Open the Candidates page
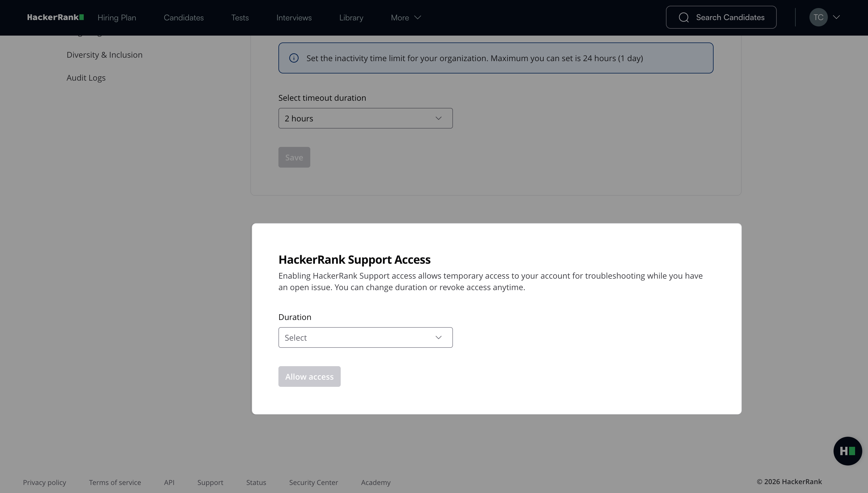The image size is (868, 493). (183, 18)
